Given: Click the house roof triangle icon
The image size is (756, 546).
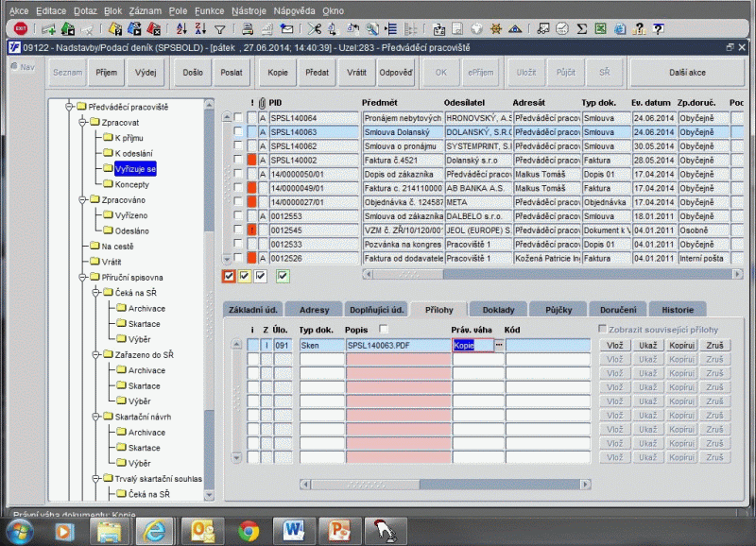Looking at the screenshot, I should click(515, 29).
